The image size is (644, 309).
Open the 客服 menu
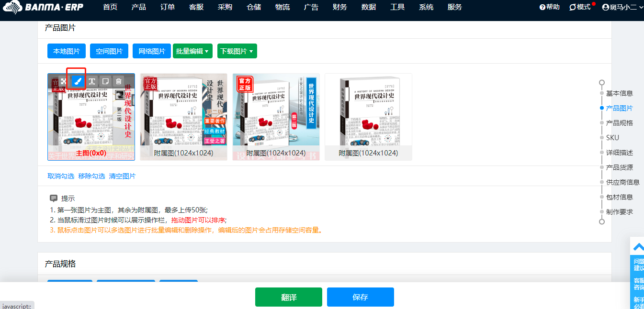[196, 7]
